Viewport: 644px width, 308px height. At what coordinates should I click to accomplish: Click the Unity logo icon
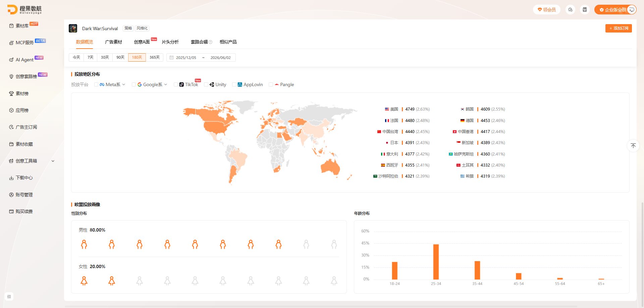(x=212, y=85)
